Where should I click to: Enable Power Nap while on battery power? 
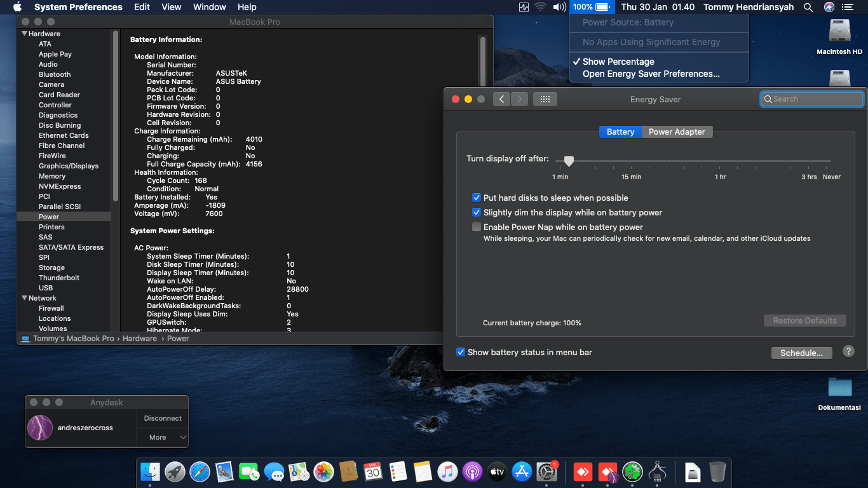pos(477,227)
